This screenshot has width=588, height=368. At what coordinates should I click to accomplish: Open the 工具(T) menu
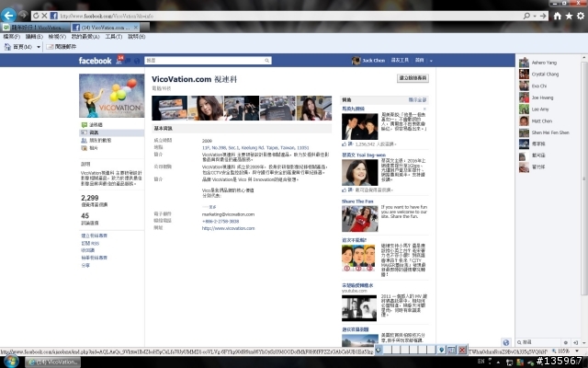[114, 37]
